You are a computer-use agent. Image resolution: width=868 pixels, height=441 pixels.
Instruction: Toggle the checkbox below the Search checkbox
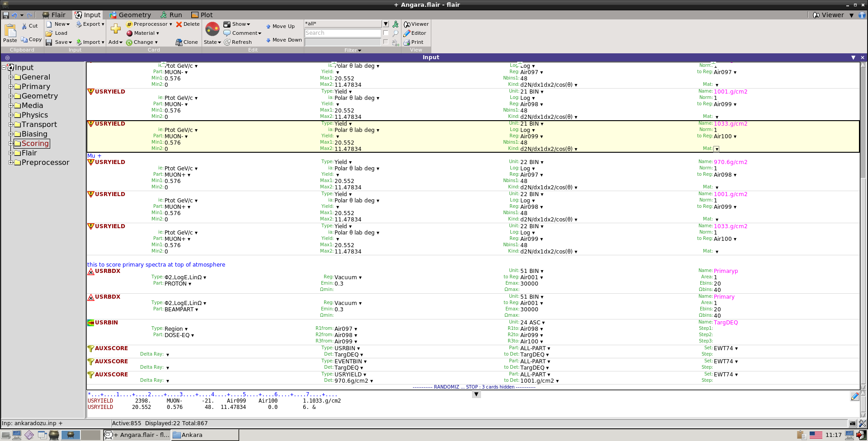pos(386,42)
